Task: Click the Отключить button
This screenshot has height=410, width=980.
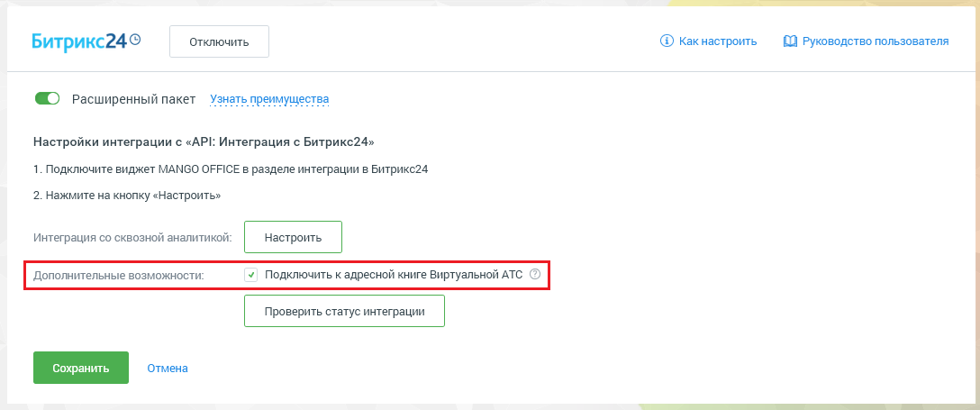Action: tap(220, 41)
